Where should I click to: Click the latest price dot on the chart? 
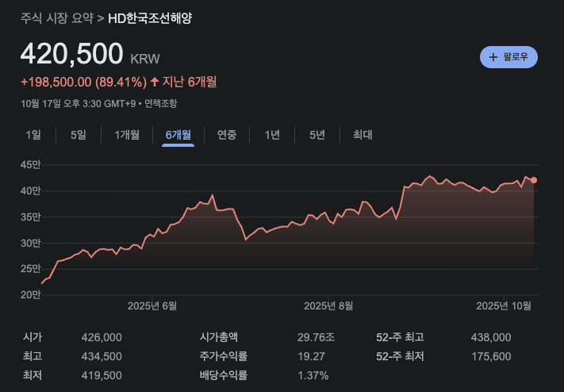coord(534,180)
